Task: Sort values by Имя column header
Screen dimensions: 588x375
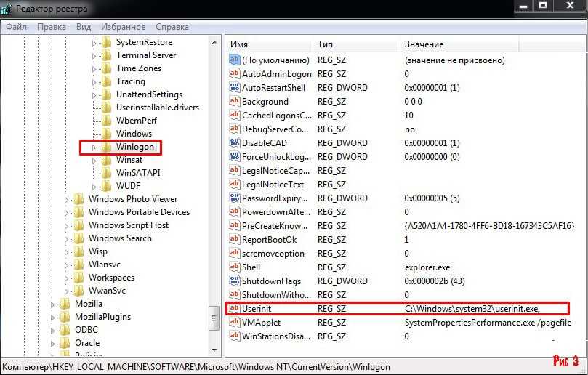Action: click(269, 44)
